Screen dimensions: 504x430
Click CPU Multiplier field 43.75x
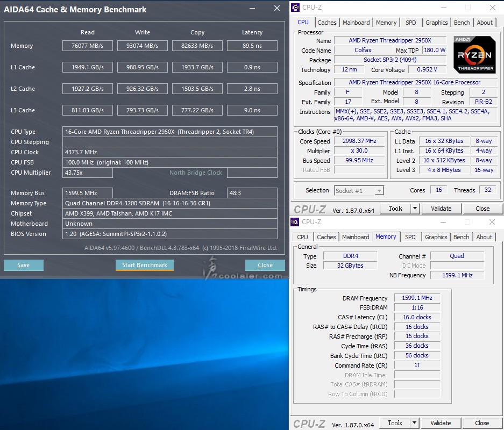[x=88, y=173]
